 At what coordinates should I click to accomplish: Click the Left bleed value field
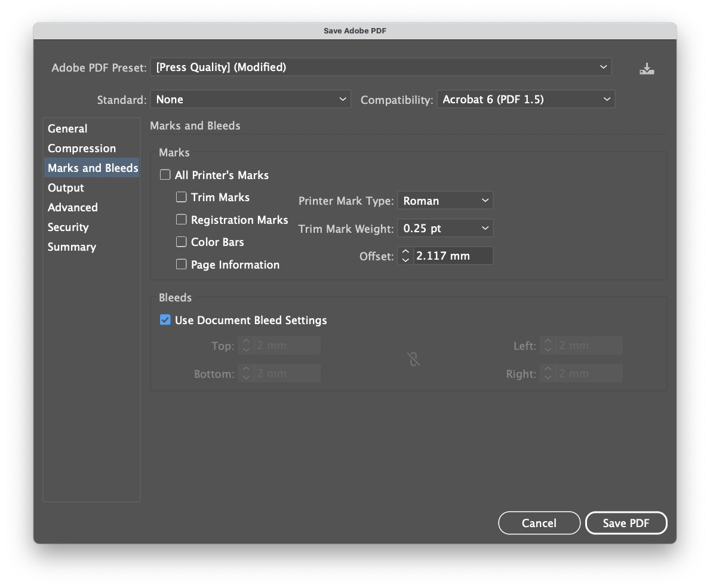click(589, 346)
